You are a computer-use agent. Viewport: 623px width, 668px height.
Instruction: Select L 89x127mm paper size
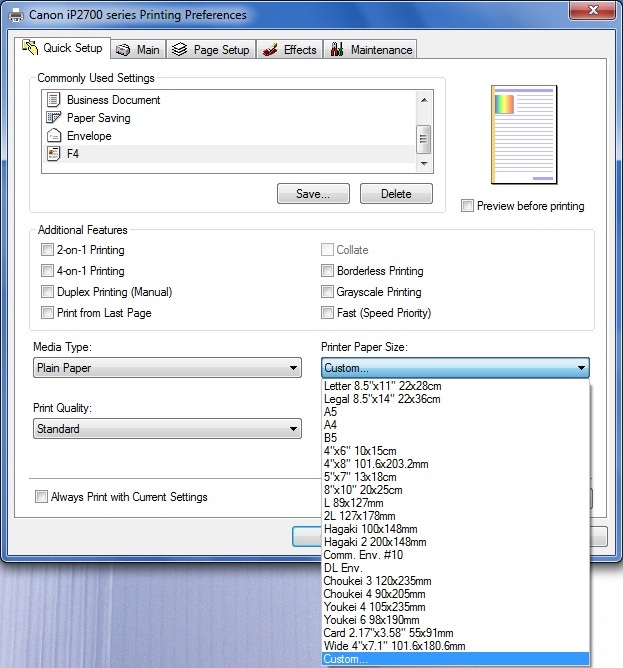455,503
